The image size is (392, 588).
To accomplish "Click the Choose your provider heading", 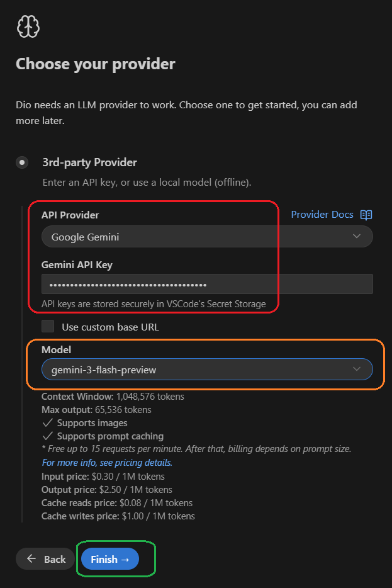I will click(x=95, y=64).
